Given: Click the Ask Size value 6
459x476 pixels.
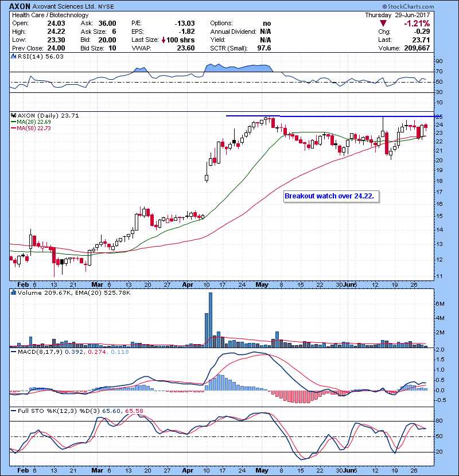Looking at the screenshot, I should (x=114, y=32).
